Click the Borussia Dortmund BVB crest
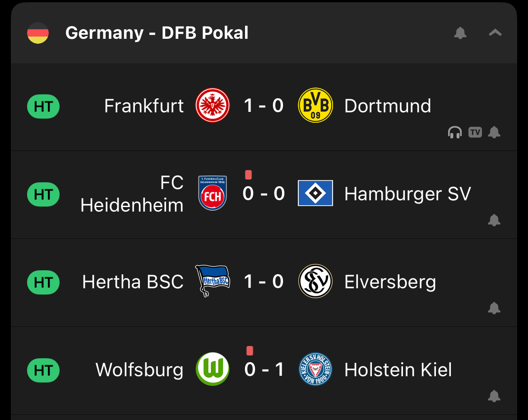 [315, 106]
